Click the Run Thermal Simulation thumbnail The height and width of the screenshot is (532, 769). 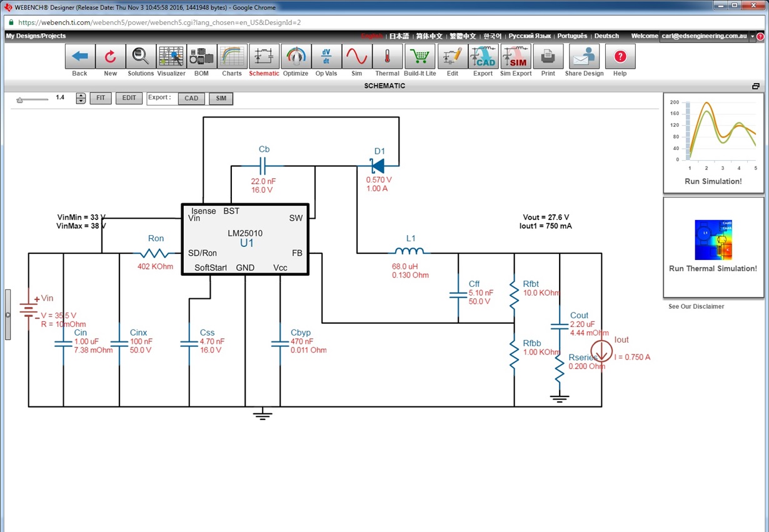[x=713, y=248]
